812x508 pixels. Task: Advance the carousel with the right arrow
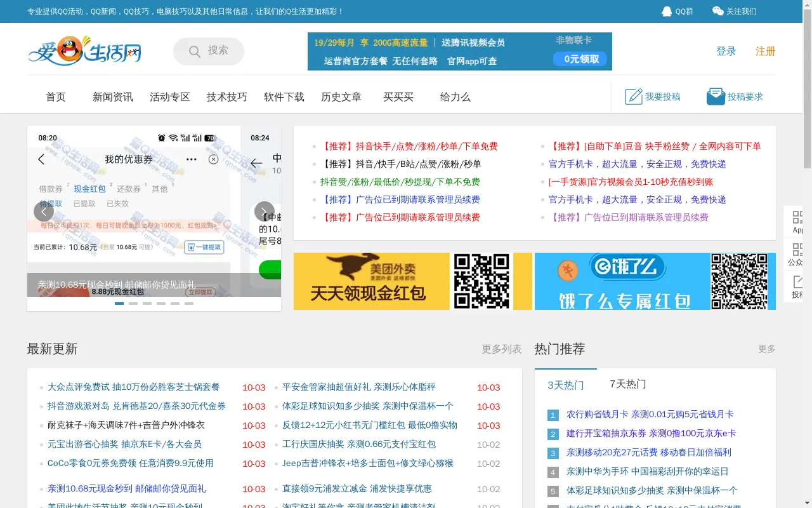click(x=265, y=211)
